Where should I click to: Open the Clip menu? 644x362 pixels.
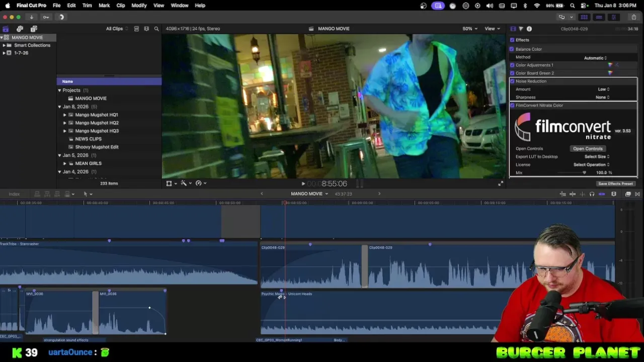pyautogui.click(x=121, y=6)
